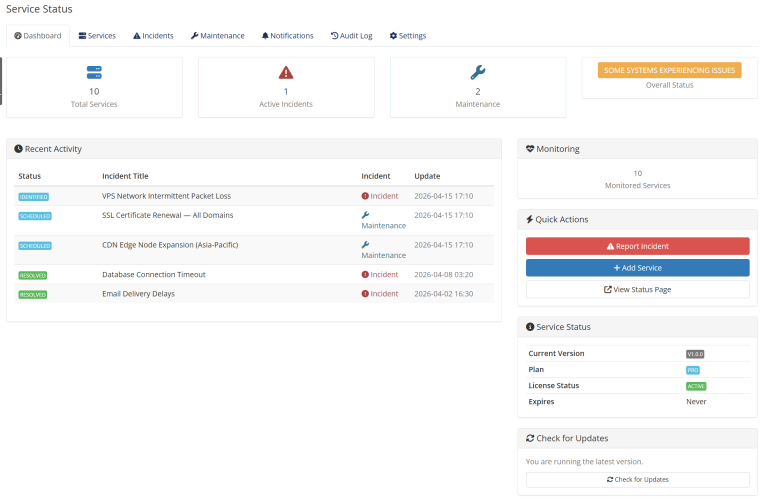Click the 2026-04-08 03:20 update timestamp

(x=443, y=275)
